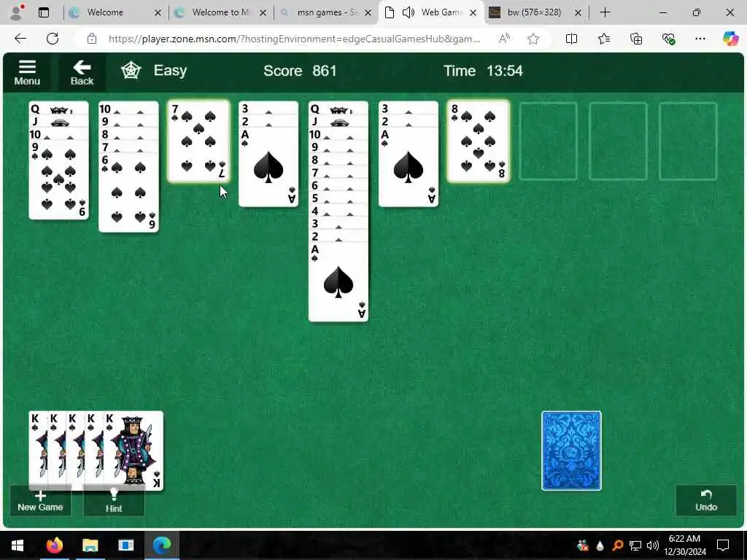Open Microsoft Edge in taskbar

[161, 545]
